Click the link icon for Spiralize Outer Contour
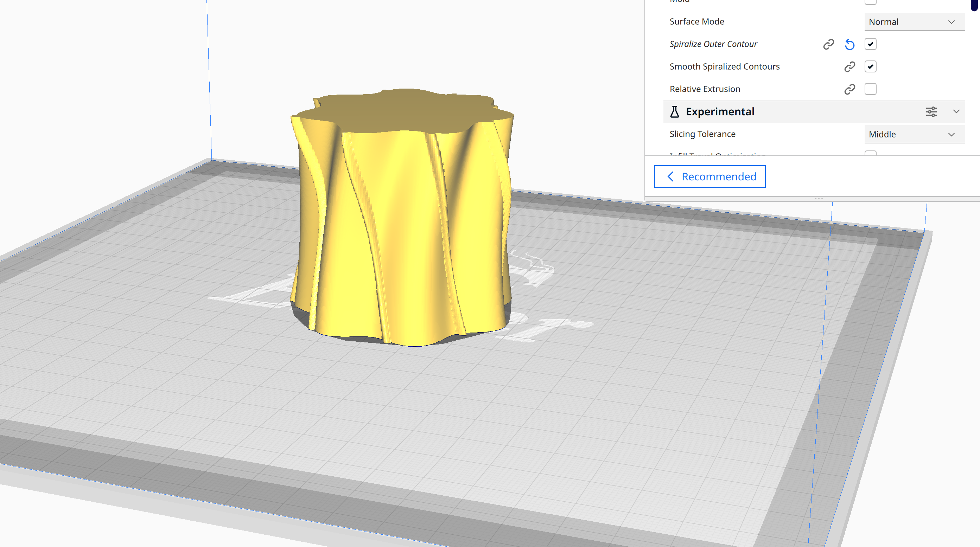 click(x=829, y=45)
